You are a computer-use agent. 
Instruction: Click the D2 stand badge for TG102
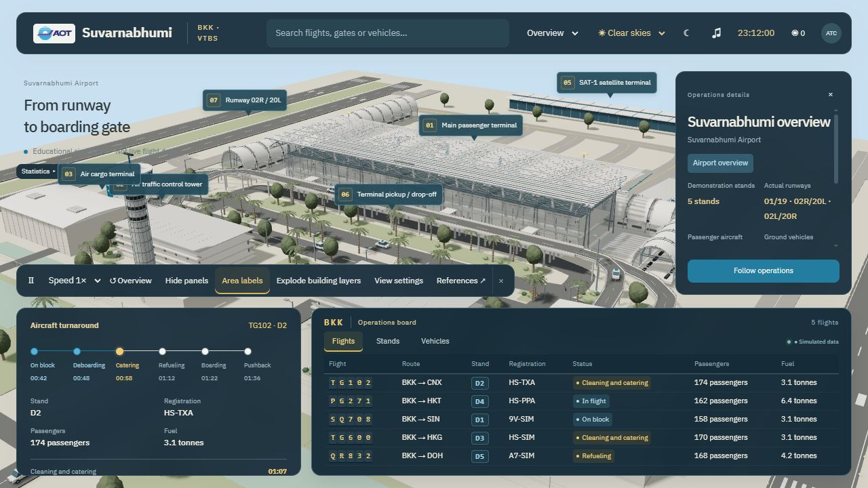(x=479, y=383)
